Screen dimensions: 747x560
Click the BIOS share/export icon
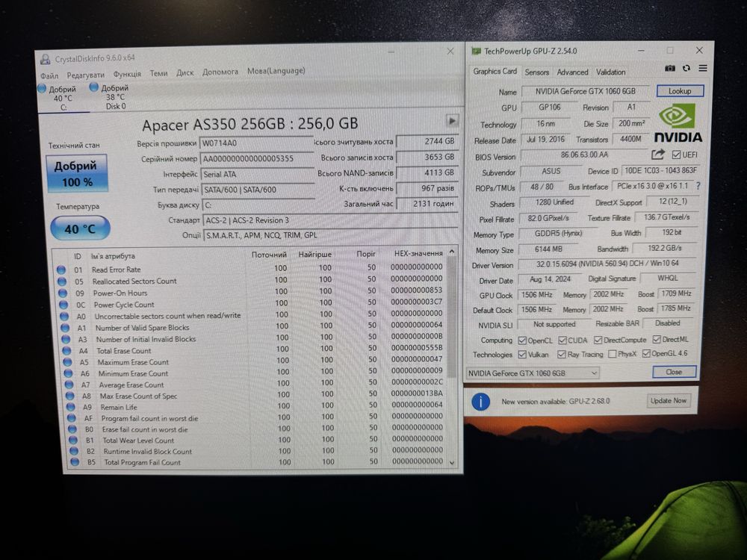658,155
